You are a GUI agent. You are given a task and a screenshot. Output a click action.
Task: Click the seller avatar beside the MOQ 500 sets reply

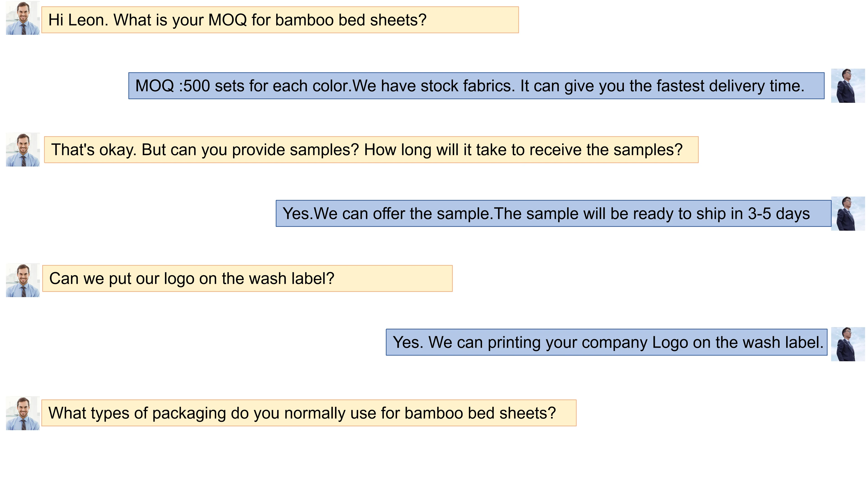click(847, 86)
